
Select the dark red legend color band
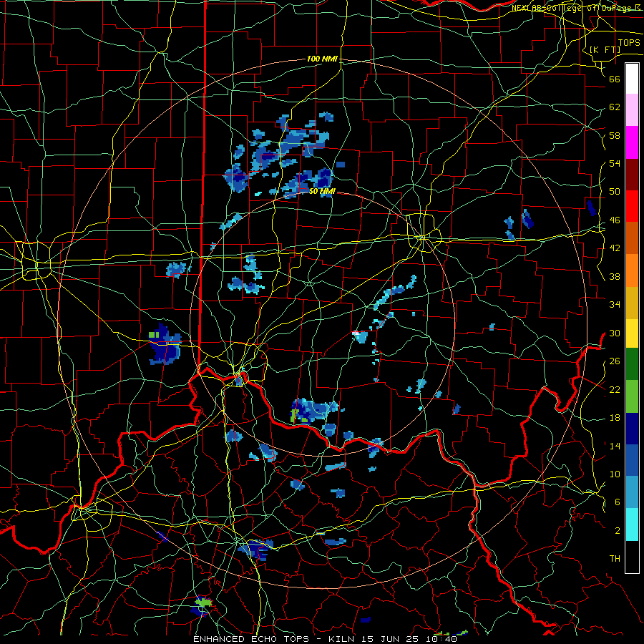(632, 175)
